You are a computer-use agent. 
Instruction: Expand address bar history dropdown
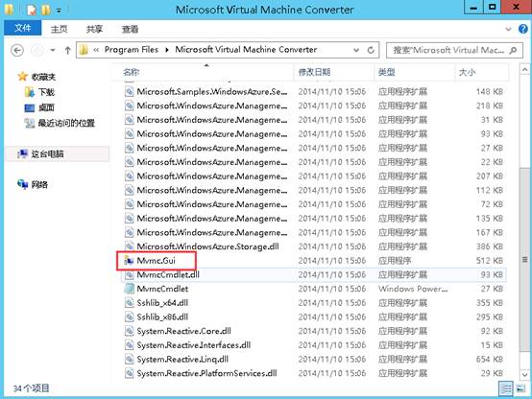pyautogui.click(x=356, y=50)
